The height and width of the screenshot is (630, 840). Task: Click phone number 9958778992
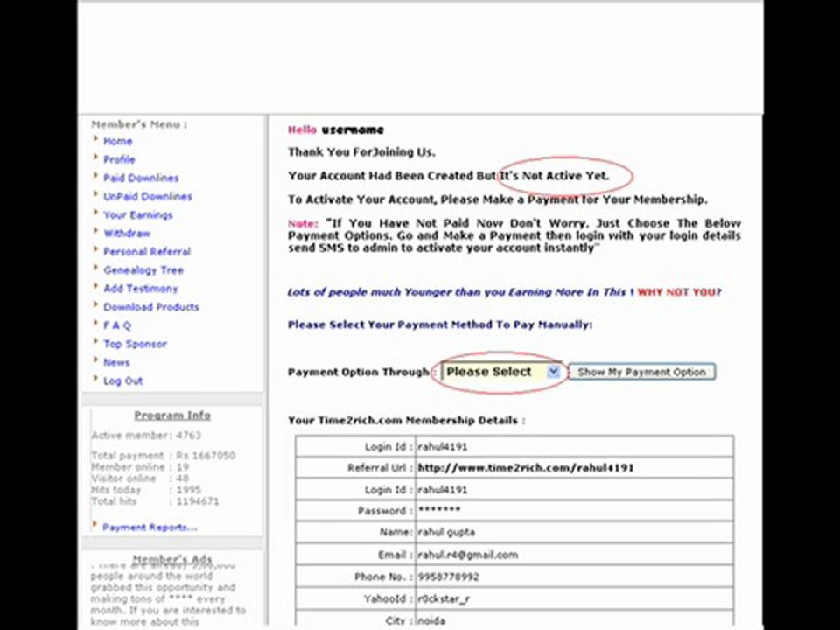coord(448,577)
